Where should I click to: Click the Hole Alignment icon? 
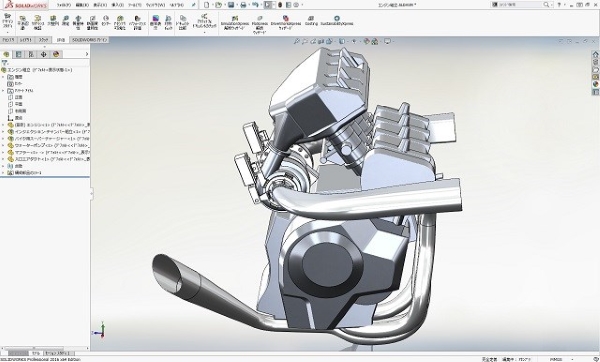(53, 21)
